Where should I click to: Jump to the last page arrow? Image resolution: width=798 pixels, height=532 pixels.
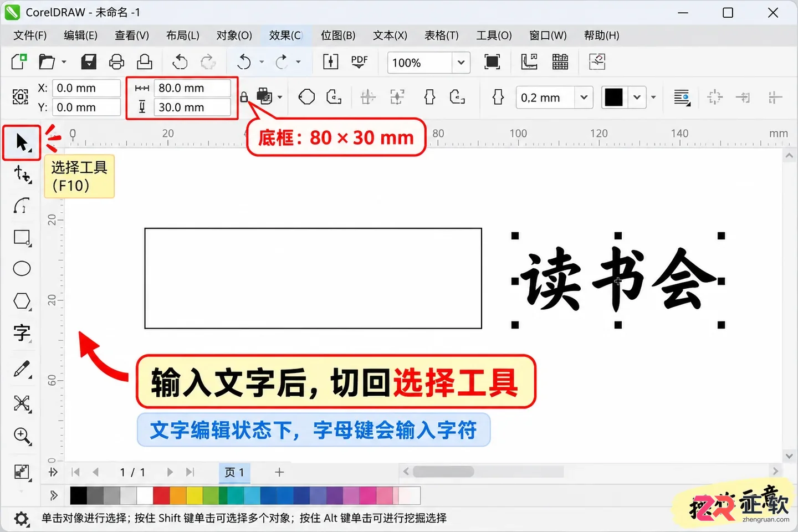pyautogui.click(x=190, y=472)
